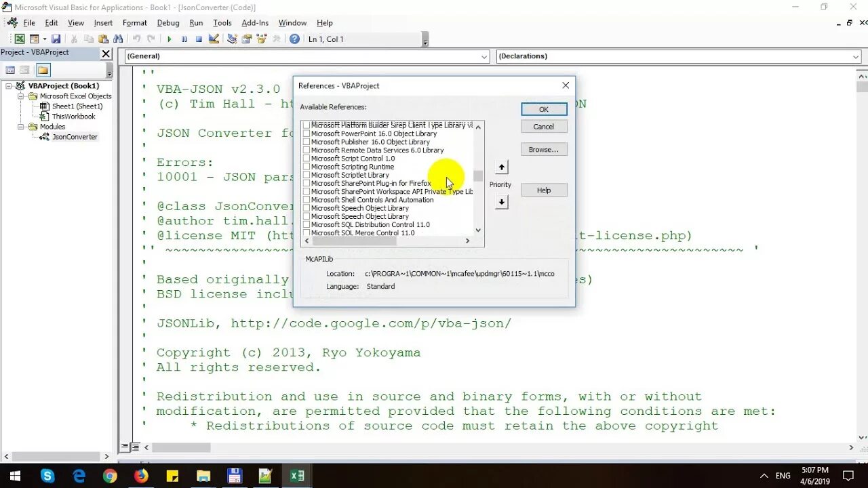
Task: Click View Object icon in Project pane
Action: [24, 70]
